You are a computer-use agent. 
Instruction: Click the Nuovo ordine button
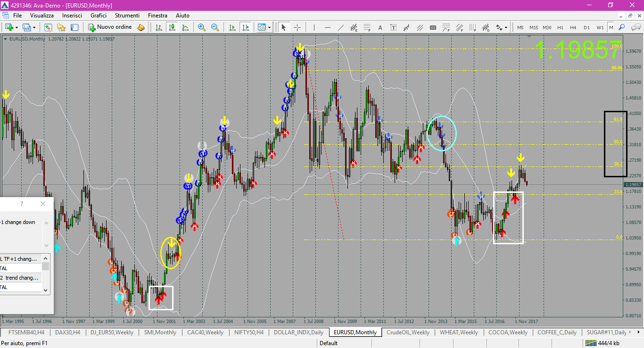coord(110,27)
